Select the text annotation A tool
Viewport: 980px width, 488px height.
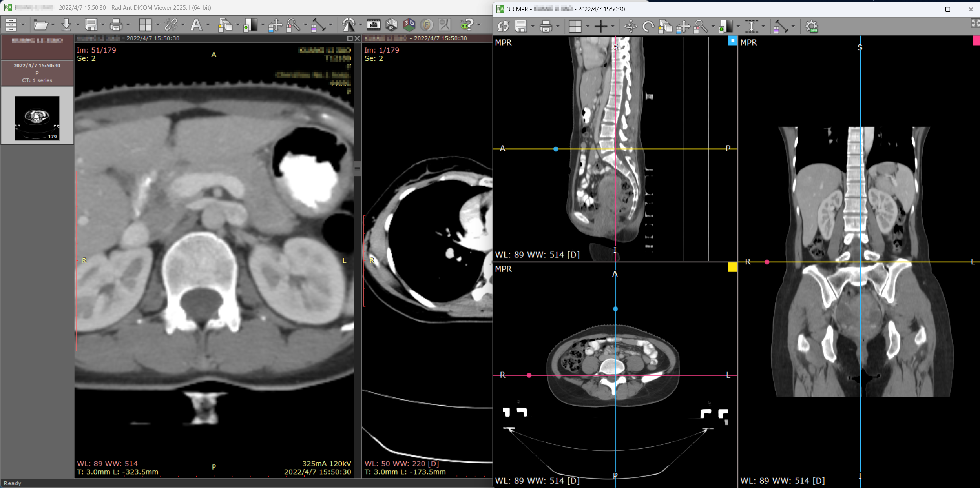click(x=195, y=25)
